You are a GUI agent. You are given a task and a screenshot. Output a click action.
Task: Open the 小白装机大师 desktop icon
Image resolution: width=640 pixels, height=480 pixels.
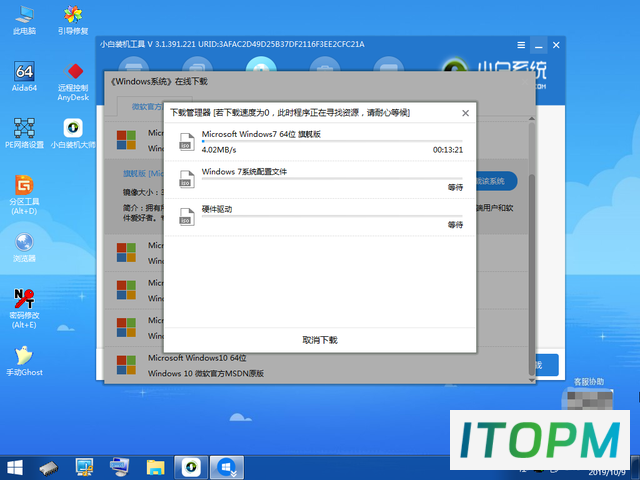(73, 133)
